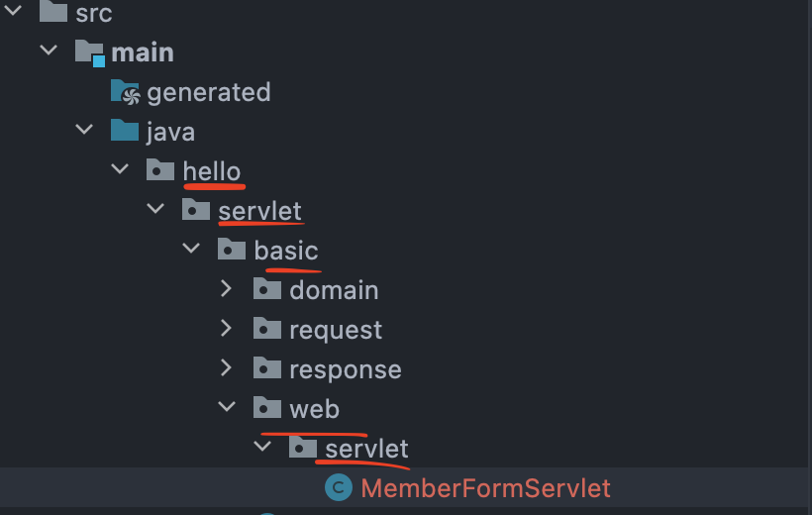The height and width of the screenshot is (515, 812).
Task: Select the servlet package under web
Action: pos(366,449)
